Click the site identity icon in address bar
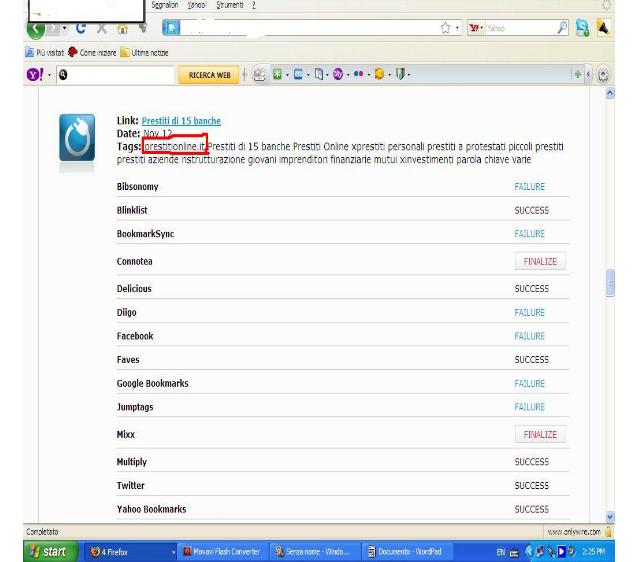The height and width of the screenshot is (562, 640). point(171,28)
